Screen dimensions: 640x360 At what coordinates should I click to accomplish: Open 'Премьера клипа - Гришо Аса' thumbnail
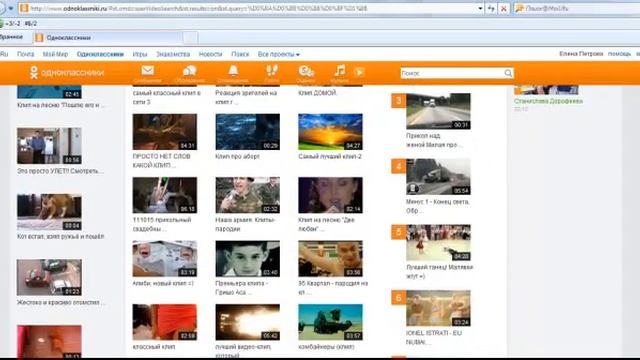click(247, 259)
